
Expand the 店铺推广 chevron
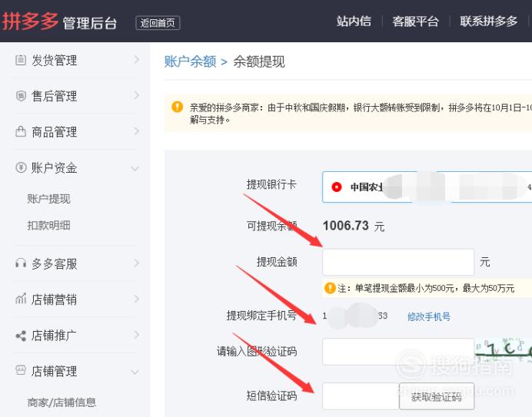[x=136, y=335]
